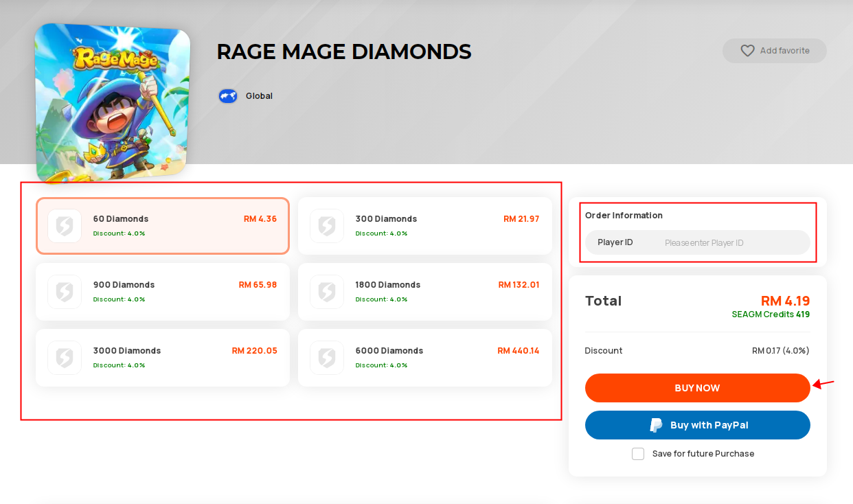The image size is (853, 504).
Task: Select the 1800 Diamonds label
Action: pyautogui.click(x=388, y=285)
